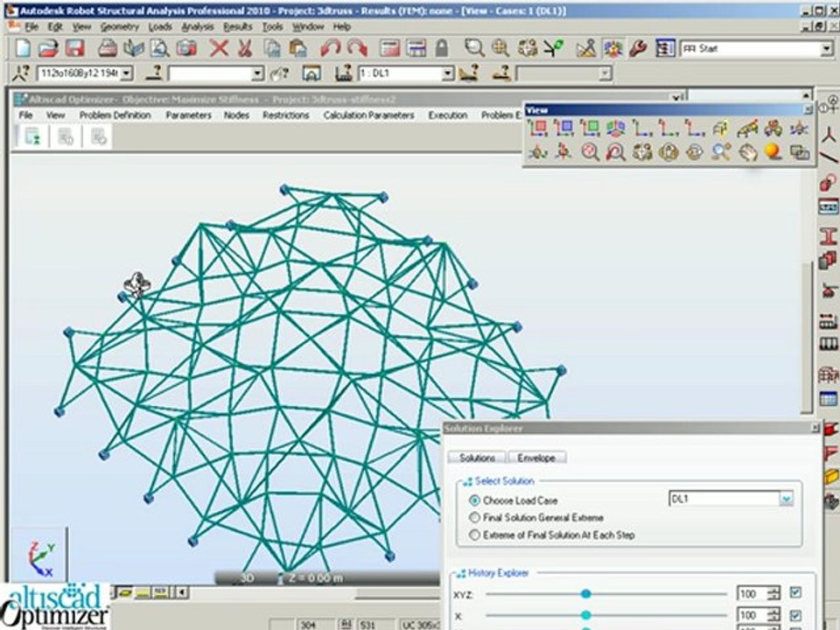Open the Geometry menu
Screen dimensions: 840x630
coord(120,26)
